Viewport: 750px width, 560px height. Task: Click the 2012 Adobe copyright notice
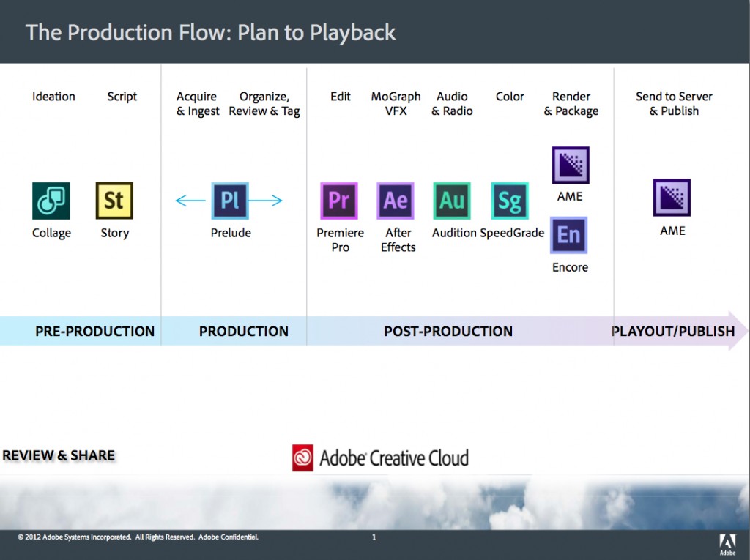[x=138, y=537]
